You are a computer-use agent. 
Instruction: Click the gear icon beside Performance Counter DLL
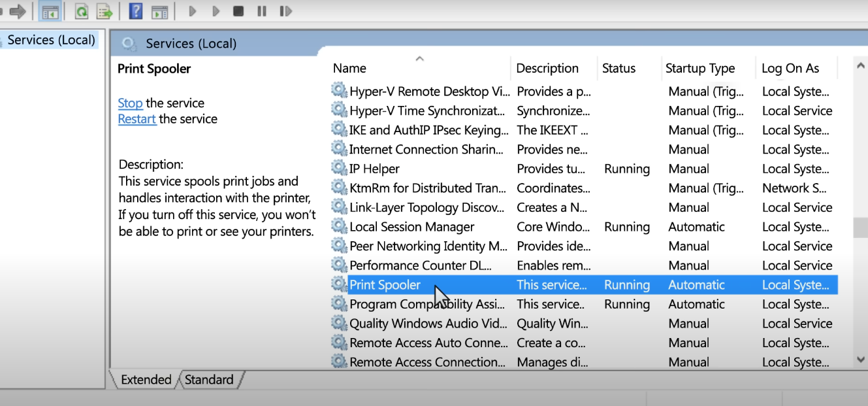(x=339, y=264)
